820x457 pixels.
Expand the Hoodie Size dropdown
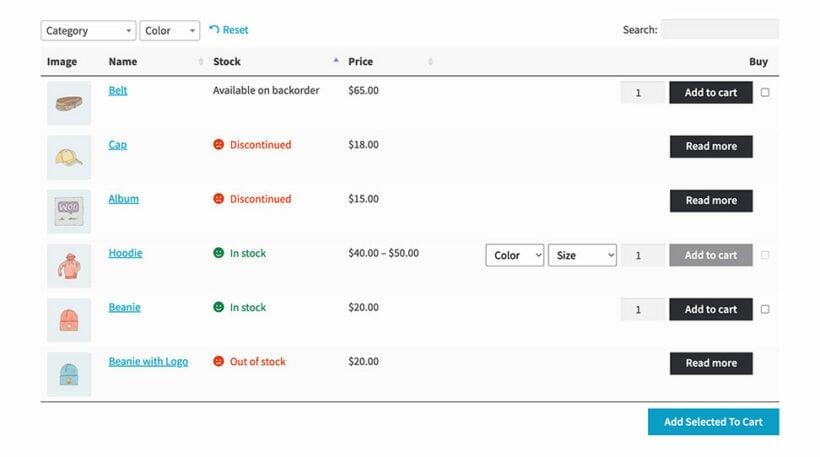click(x=582, y=255)
